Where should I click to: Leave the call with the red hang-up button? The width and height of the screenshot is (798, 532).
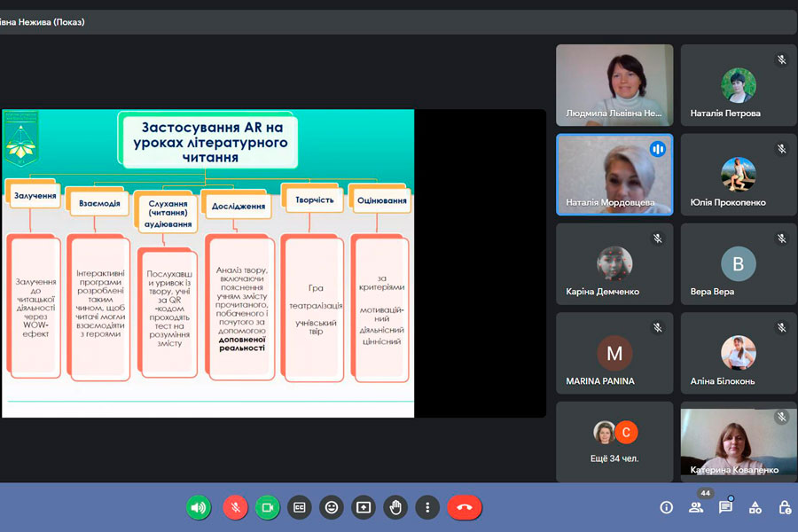coord(464,507)
